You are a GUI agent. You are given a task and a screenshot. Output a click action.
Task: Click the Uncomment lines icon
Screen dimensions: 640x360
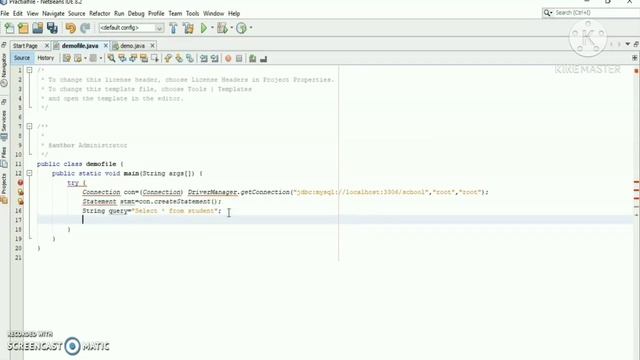tap(264, 59)
